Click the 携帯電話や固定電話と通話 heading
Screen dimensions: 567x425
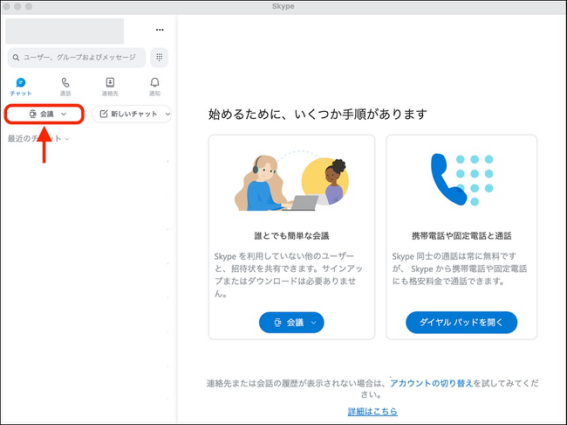[x=461, y=236]
